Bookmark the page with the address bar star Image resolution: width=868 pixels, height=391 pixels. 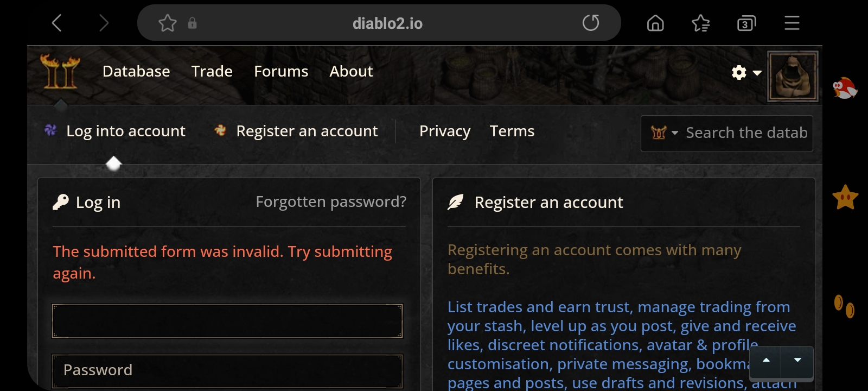coord(167,23)
